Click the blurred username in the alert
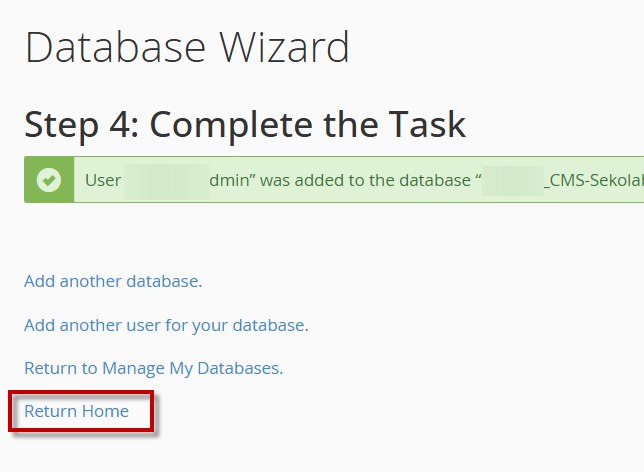 tap(167, 182)
